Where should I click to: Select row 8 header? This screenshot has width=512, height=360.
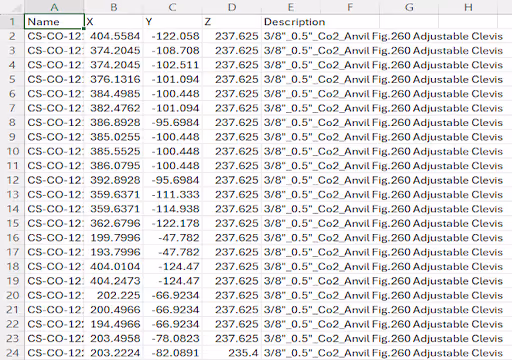[12, 122]
